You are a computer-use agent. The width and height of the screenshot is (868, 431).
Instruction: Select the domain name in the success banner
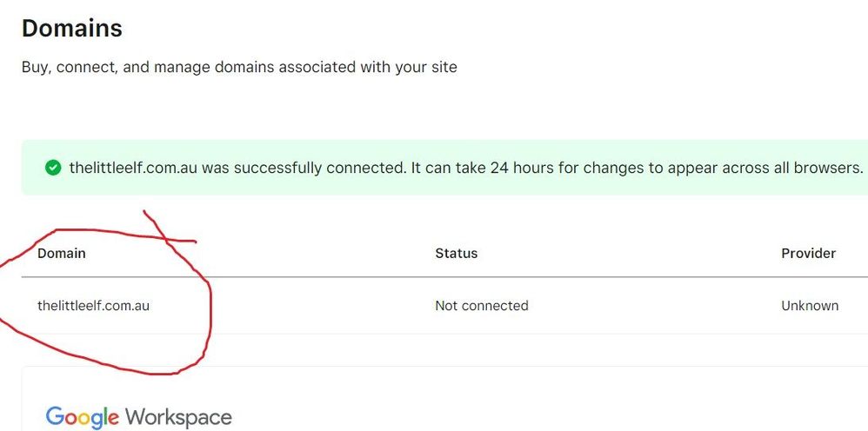(133, 168)
